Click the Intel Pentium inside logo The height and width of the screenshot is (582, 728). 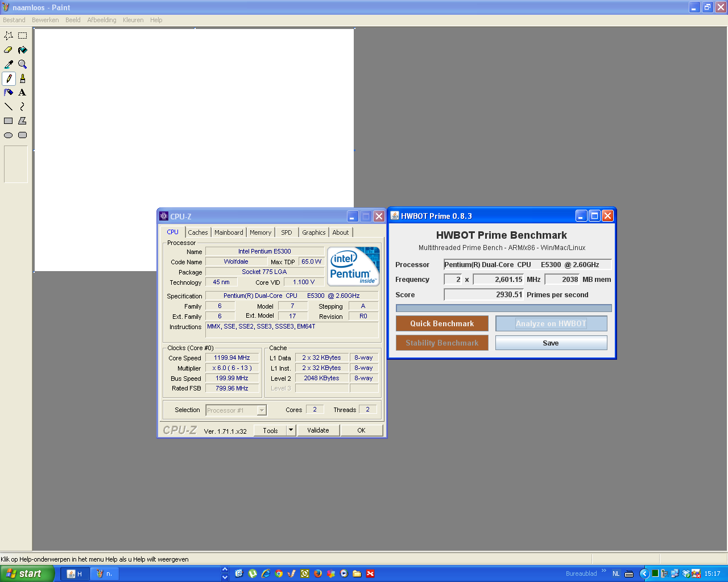[x=353, y=266]
